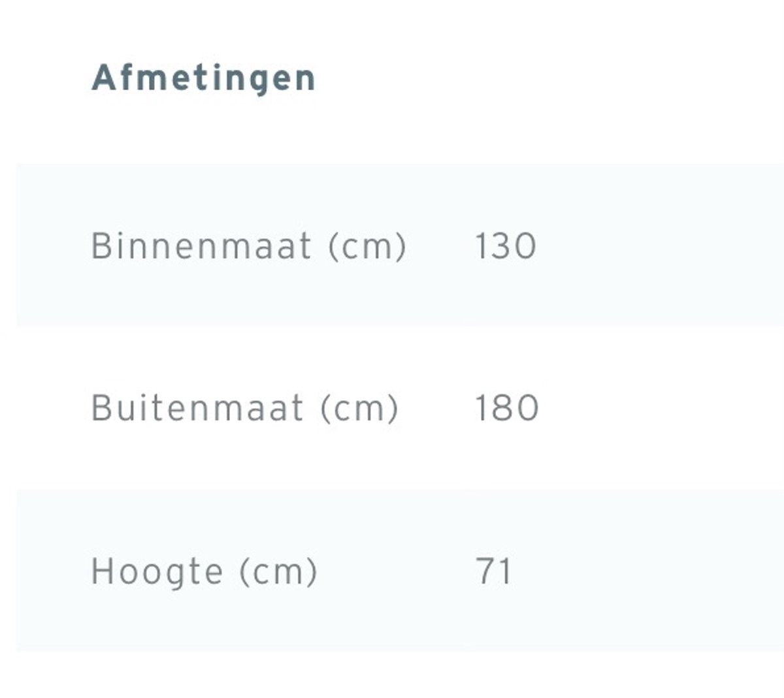784x698 pixels.
Task: Select the shaded Binnenmaat table row
Action: 400,246
